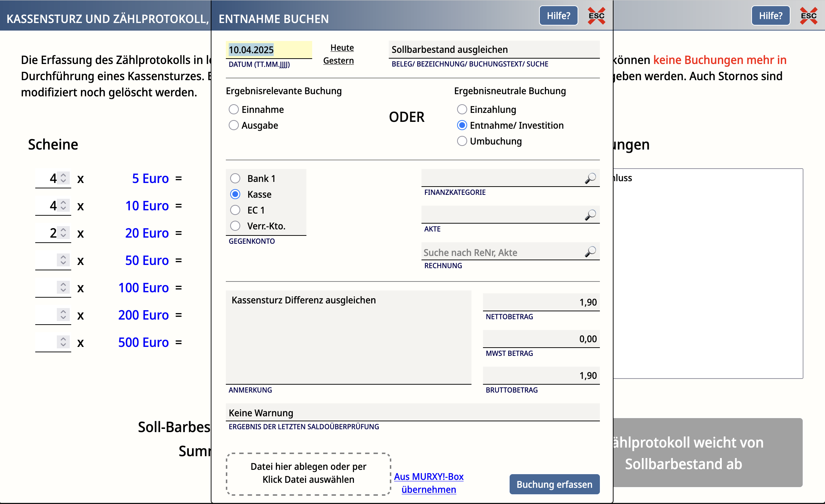The width and height of the screenshot is (825, 504).
Task: Set date to Gestern
Action: click(338, 61)
